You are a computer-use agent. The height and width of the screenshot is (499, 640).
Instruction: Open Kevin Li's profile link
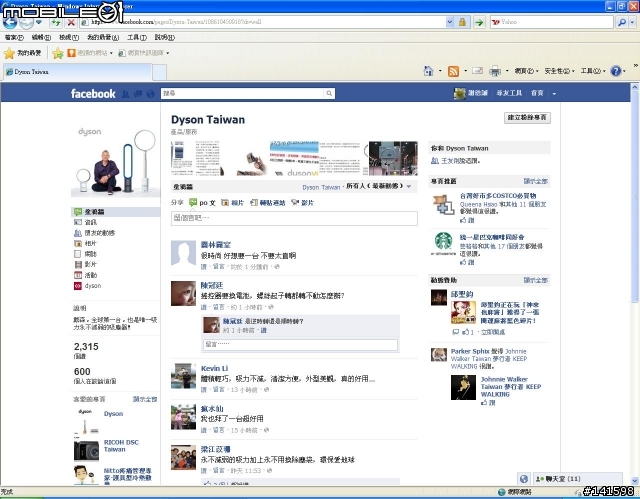(214, 368)
